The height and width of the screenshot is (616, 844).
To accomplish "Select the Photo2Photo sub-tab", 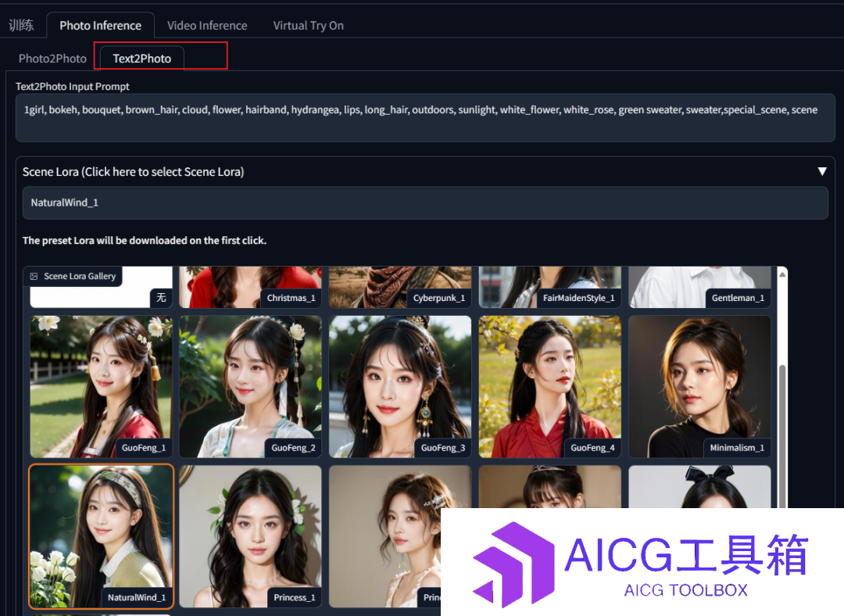I will coord(53,58).
